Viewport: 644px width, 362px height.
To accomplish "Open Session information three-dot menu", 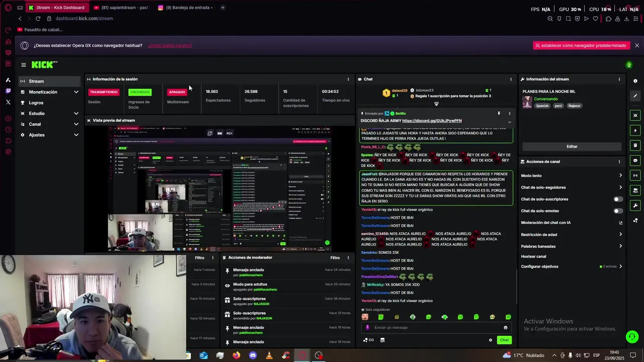I will point(348,79).
